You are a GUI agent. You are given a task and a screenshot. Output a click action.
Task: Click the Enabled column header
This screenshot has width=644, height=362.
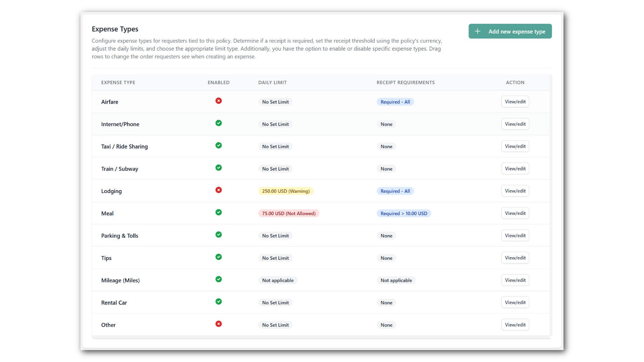pyautogui.click(x=218, y=82)
